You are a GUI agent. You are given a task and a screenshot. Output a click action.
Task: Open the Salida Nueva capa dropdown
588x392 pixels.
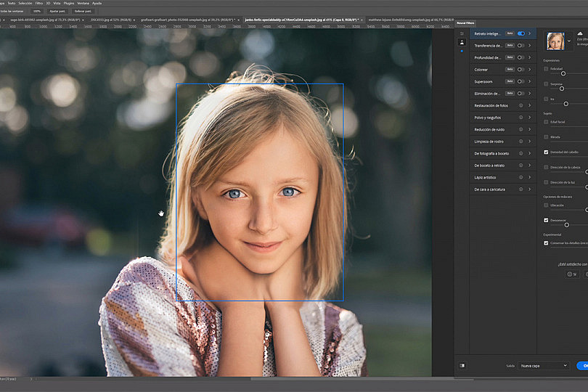[x=542, y=366]
